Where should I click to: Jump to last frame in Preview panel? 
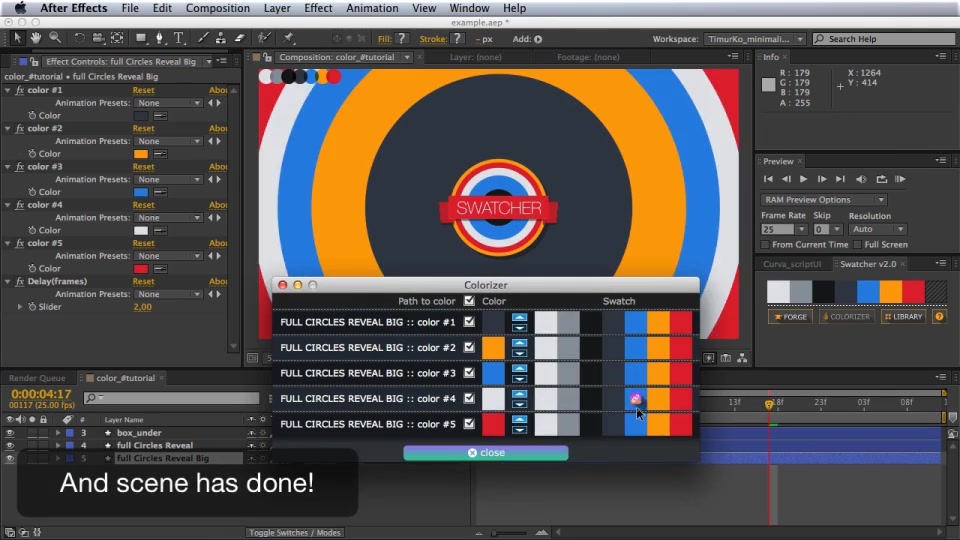pyautogui.click(x=840, y=179)
